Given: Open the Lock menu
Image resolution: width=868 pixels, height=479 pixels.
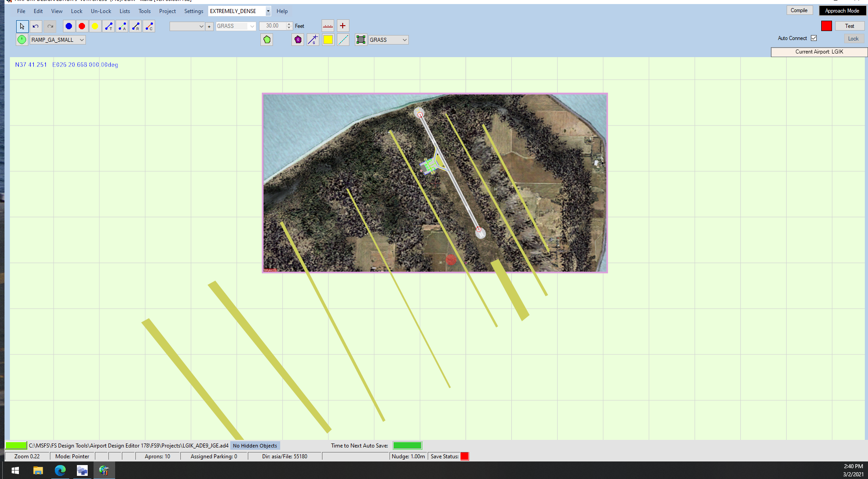Looking at the screenshot, I should [x=77, y=11].
